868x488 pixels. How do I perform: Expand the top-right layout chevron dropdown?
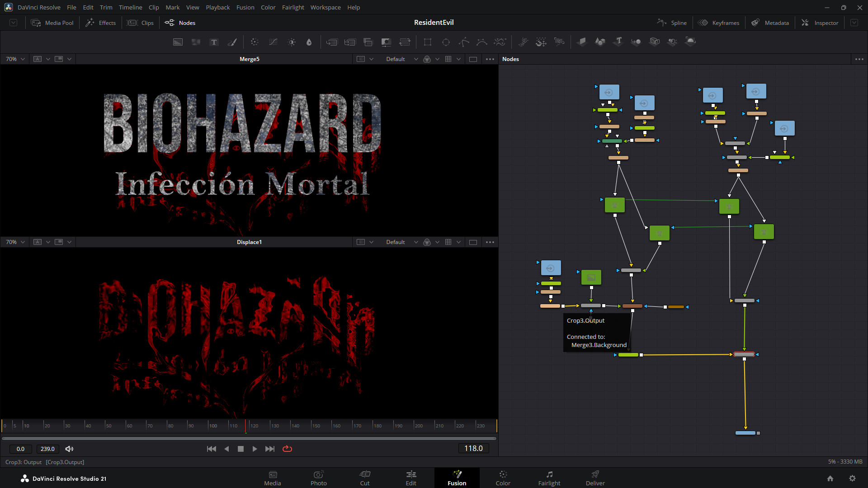click(854, 23)
